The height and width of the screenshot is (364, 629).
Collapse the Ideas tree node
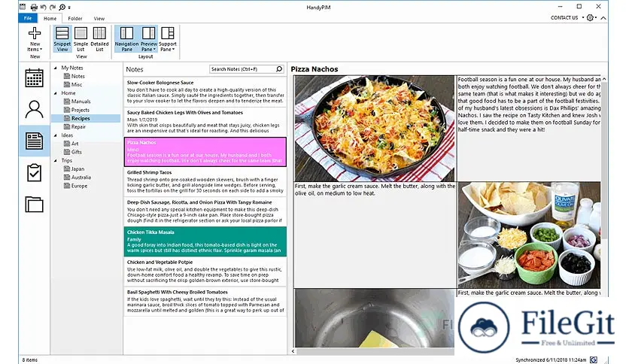[56, 135]
